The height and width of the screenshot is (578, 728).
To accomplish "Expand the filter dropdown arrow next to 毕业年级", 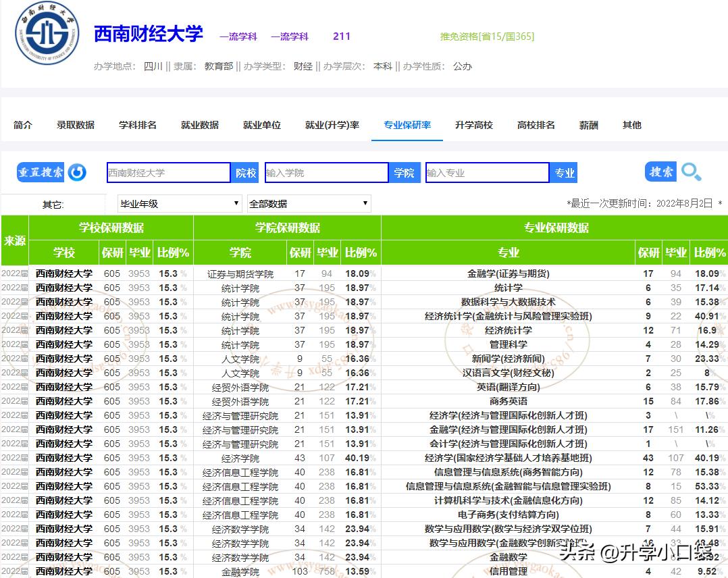I will pos(237,203).
